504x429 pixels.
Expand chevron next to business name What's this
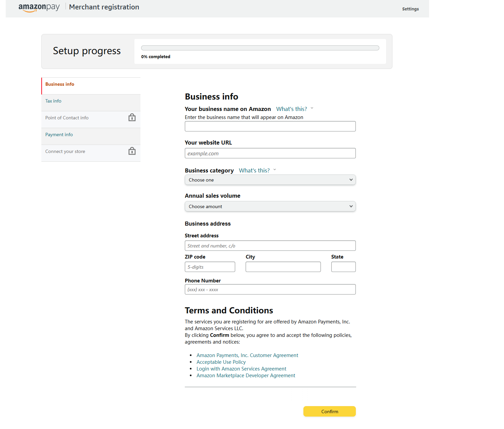pyautogui.click(x=312, y=108)
